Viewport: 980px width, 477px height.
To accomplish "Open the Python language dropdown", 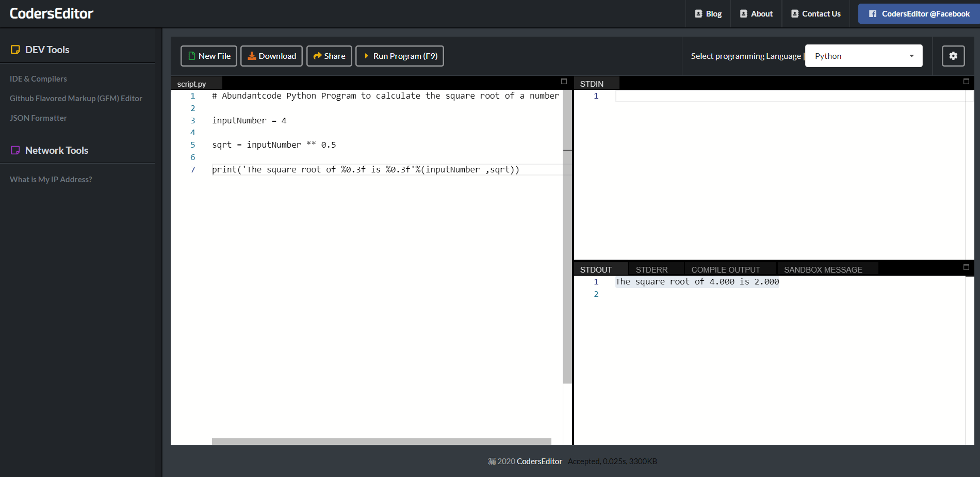I will coord(863,56).
